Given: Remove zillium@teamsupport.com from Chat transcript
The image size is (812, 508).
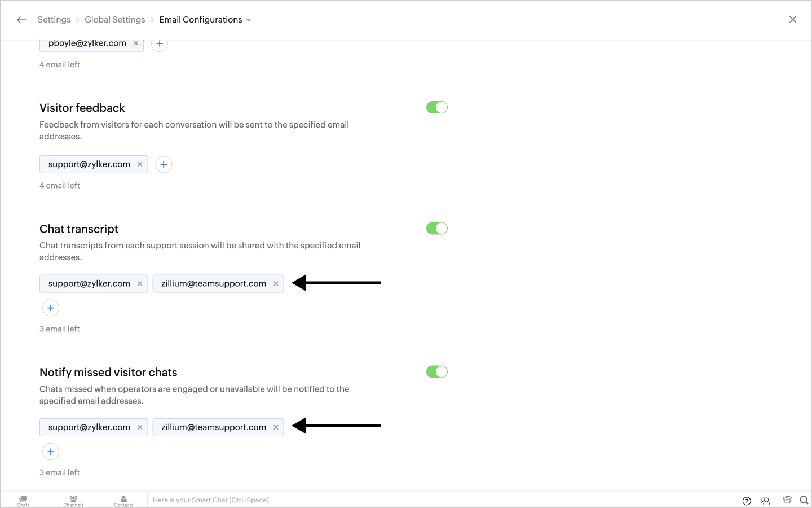Looking at the screenshot, I should click(x=276, y=284).
